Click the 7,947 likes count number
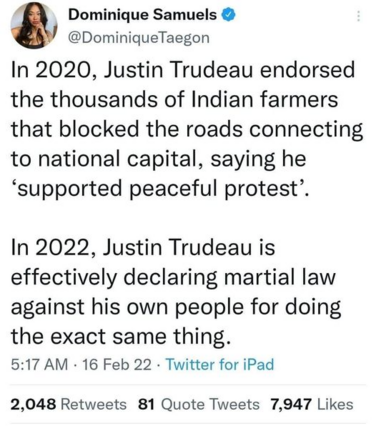The image size is (376, 426). click(x=291, y=404)
